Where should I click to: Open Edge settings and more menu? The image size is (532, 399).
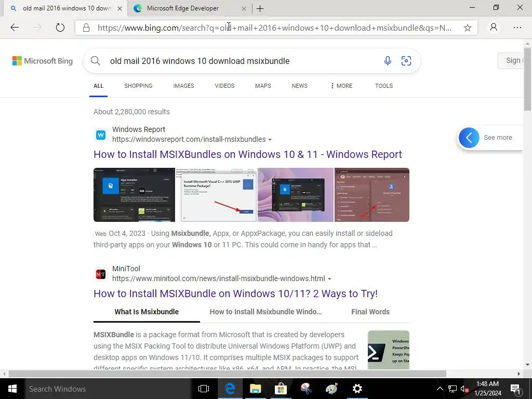517,28
